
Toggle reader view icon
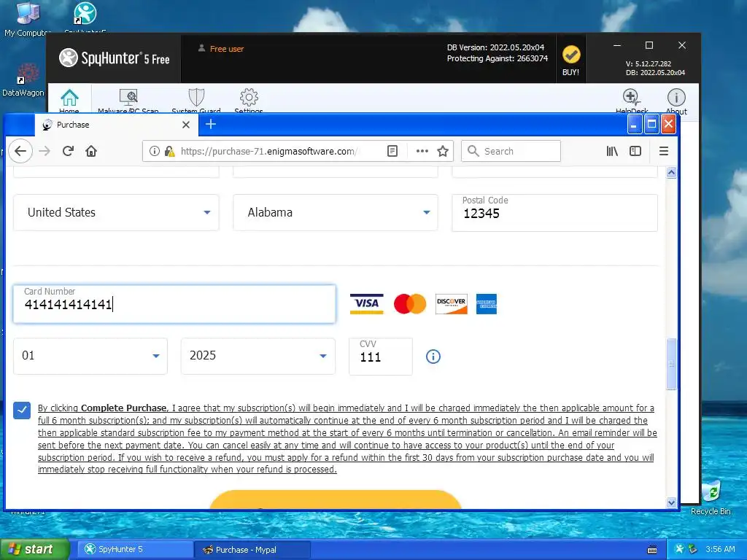point(392,151)
